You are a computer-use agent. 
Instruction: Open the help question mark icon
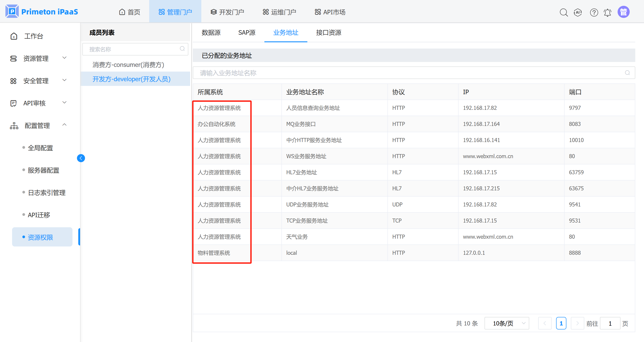594,12
